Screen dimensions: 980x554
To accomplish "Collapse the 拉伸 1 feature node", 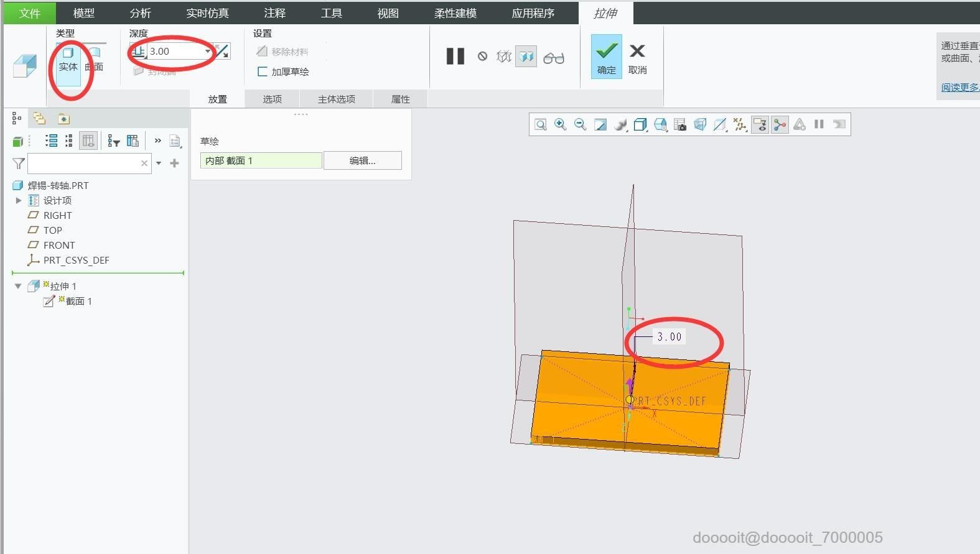I will [x=18, y=286].
